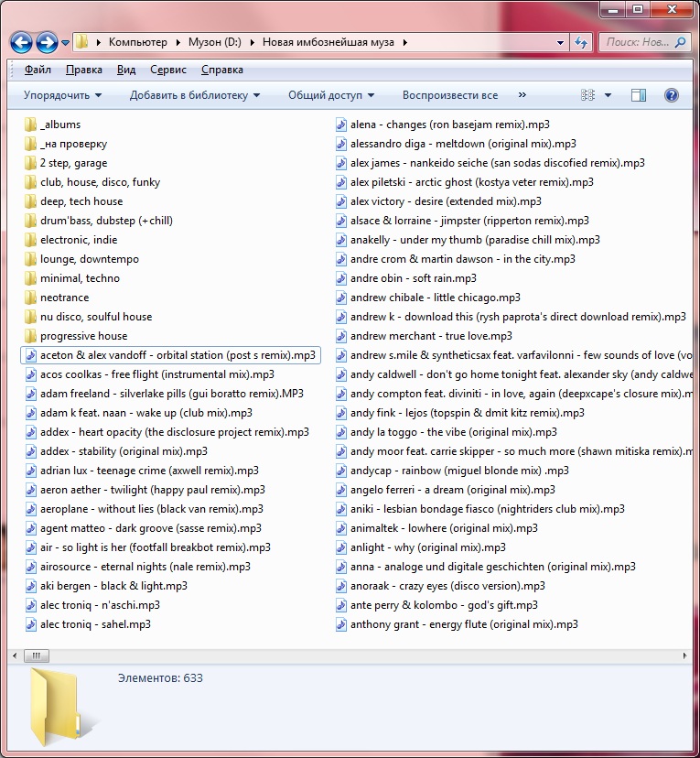
Task: Select the 'minimal, techno' folder icon
Action: [x=30, y=278]
